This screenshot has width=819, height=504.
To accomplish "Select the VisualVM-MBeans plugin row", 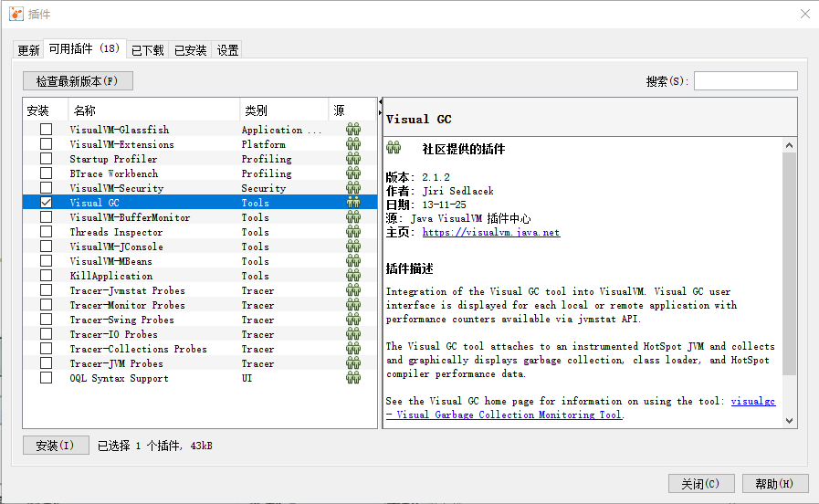I will point(200,260).
